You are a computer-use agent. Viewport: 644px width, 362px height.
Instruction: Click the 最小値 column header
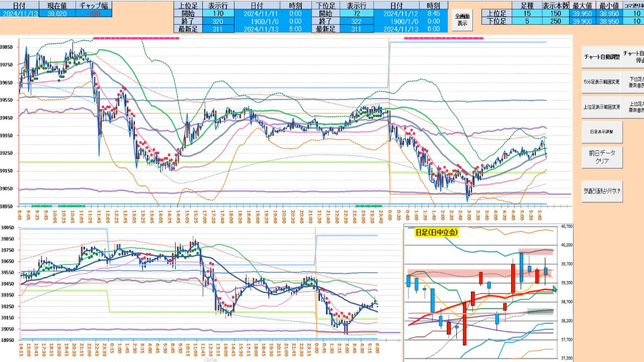tap(609, 6)
